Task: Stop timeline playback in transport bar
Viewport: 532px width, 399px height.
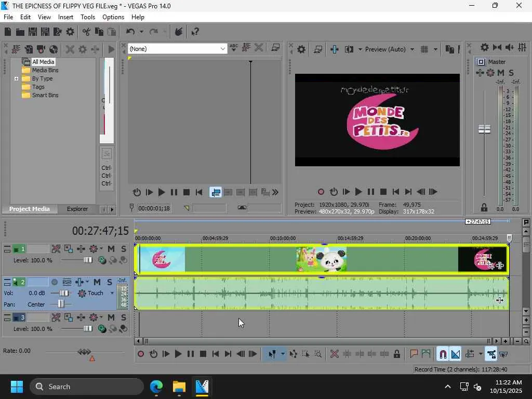Action: point(203,354)
